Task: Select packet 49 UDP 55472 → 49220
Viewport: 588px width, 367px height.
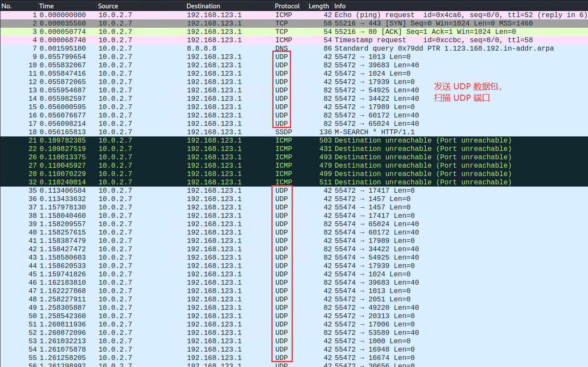Action: point(294,308)
